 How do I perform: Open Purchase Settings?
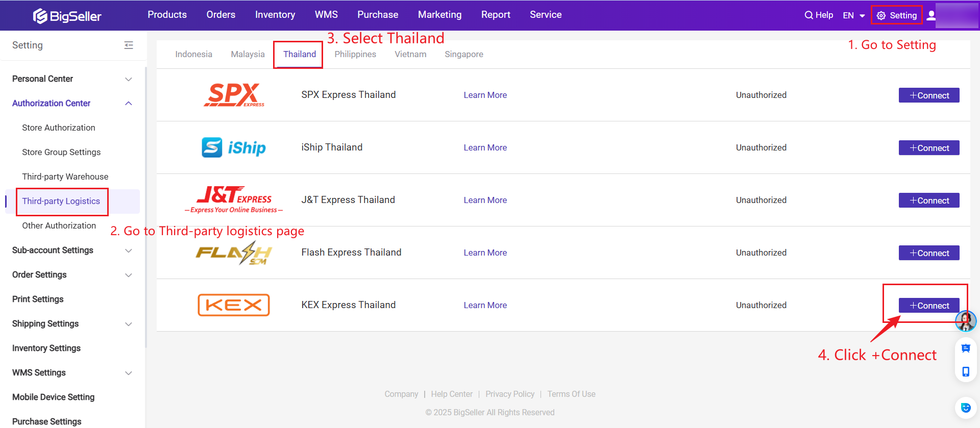(47, 421)
